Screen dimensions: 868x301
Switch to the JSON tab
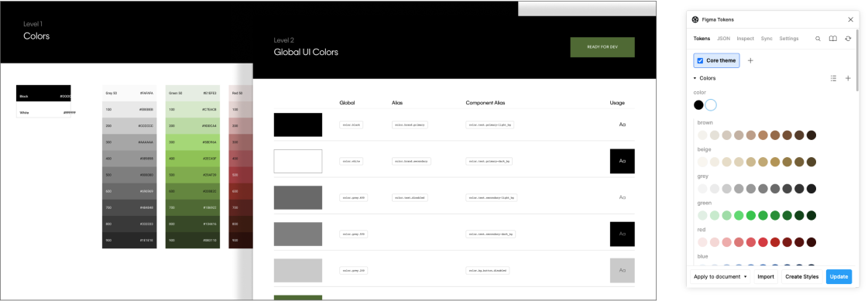click(723, 39)
